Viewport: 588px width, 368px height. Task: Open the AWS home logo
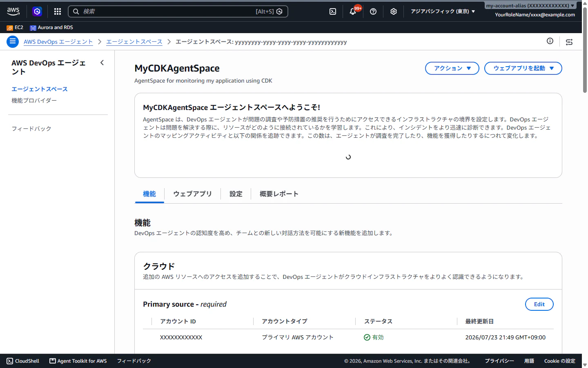pos(13,11)
